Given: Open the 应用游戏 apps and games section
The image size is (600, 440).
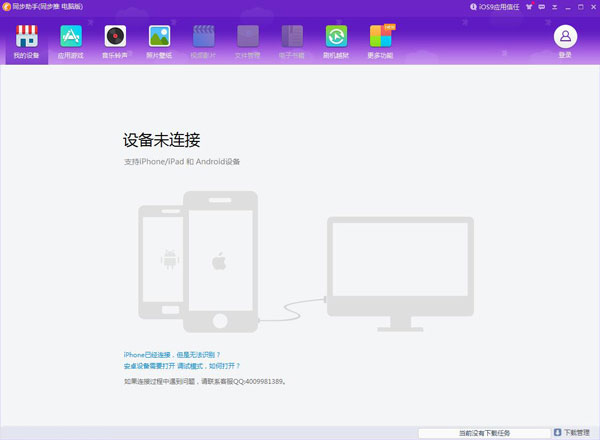Looking at the screenshot, I should click(x=71, y=42).
